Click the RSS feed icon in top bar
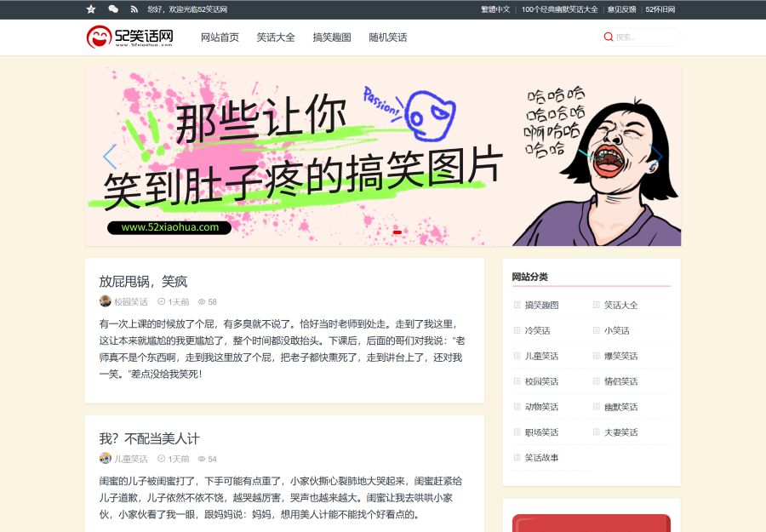Screen dimensions: 766x532 [134, 9]
